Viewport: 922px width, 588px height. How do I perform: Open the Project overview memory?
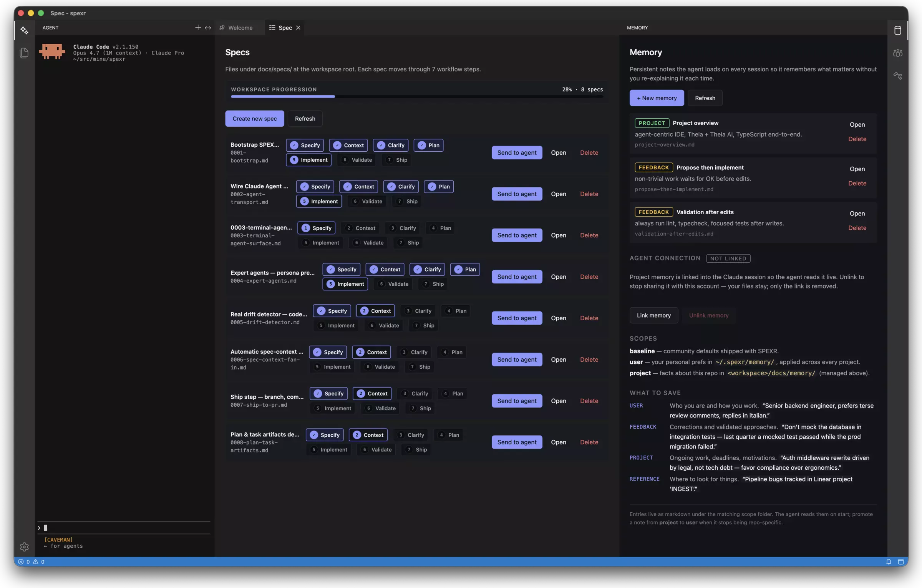tap(857, 124)
